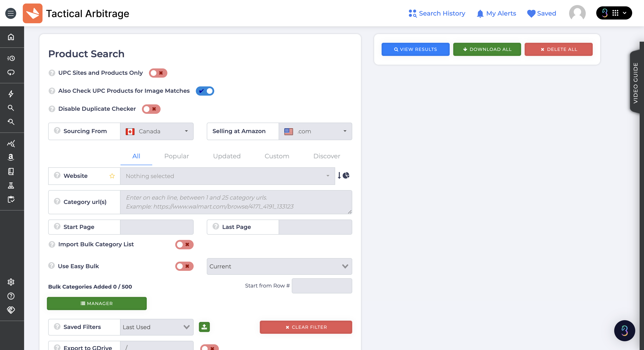644x350 pixels.
Task: Switch to the Updated tab
Action: point(227,156)
